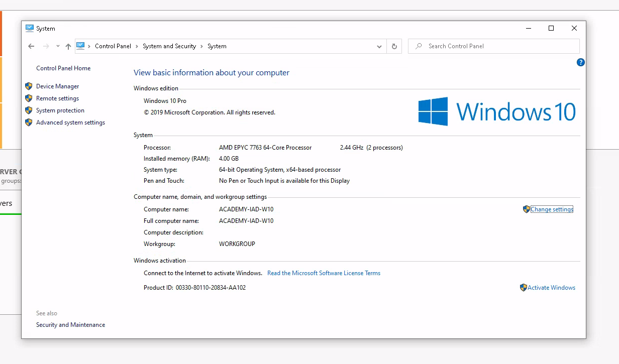Click the shield icon beside Activate Windows
This screenshot has height=364, width=619.
click(523, 288)
